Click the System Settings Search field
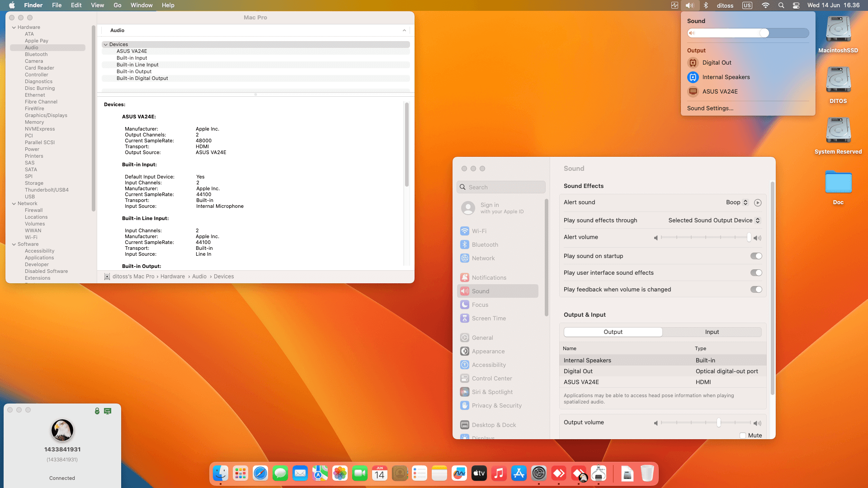Image resolution: width=868 pixels, height=488 pixels. click(501, 188)
